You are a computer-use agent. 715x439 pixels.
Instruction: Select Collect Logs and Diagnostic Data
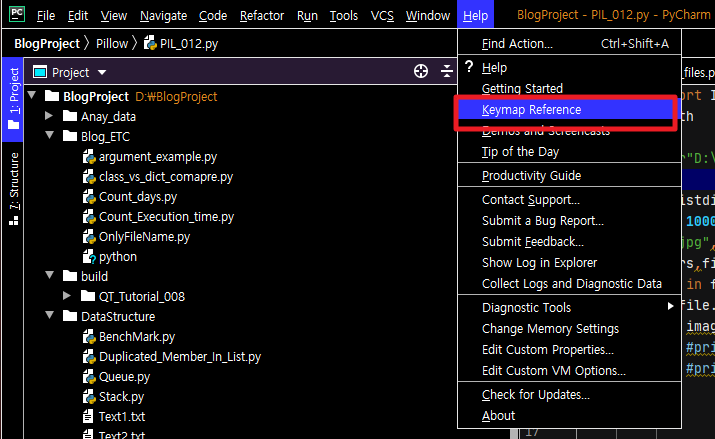[569, 284]
